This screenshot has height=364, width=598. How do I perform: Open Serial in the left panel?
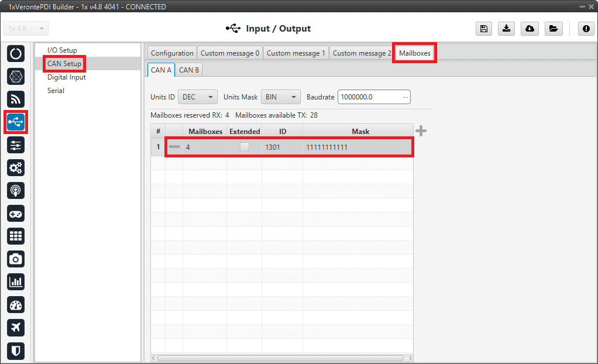(x=56, y=91)
